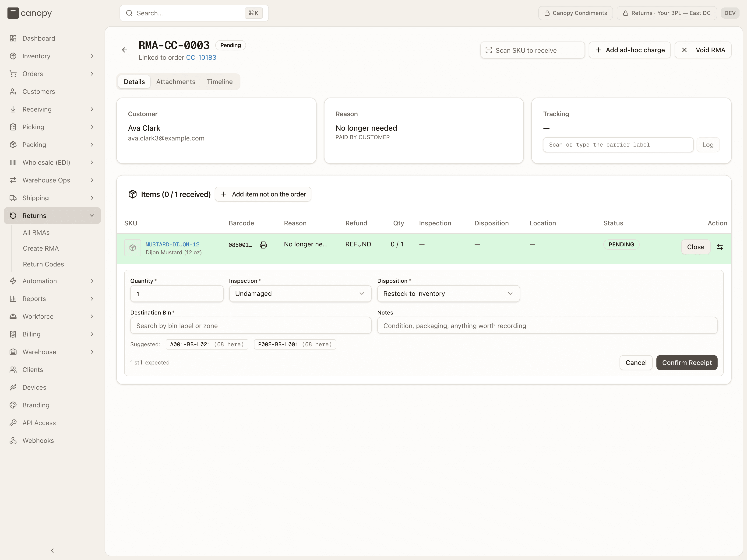Screen dimensions: 747x560
Task: Click the Canopy Condiments client selector
Action: pyautogui.click(x=575, y=13)
